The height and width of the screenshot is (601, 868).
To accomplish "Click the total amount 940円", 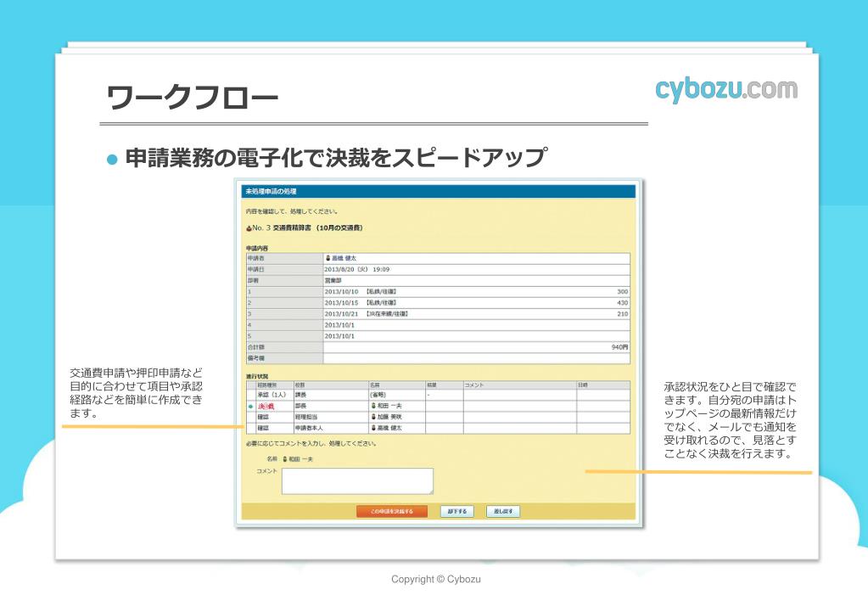I will pyautogui.click(x=620, y=346).
